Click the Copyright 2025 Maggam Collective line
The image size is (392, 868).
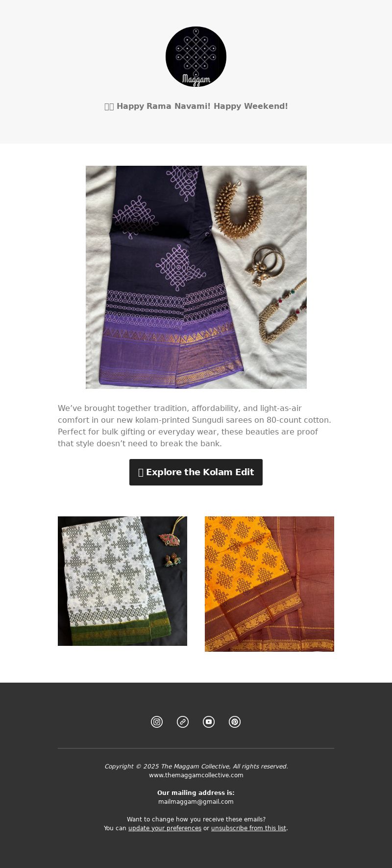pyautogui.click(x=196, y=766)
